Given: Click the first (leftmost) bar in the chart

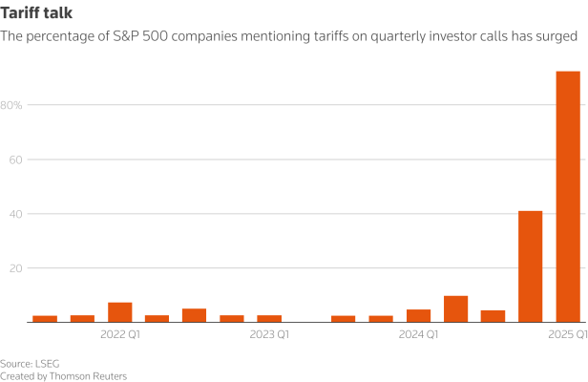Looking at the screenshot, I should pyautogui.click(x=45, y=319).
